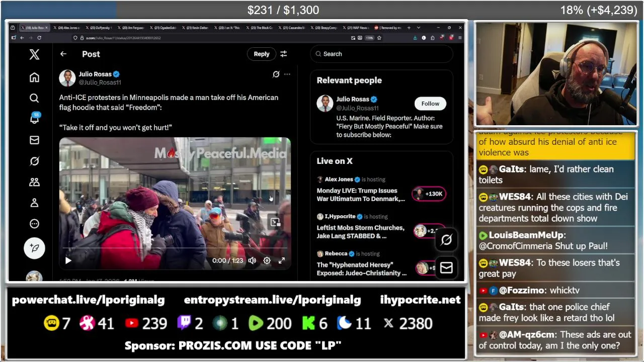Click the +130K listeners badge
644x362 pixels.
(429, 194)
